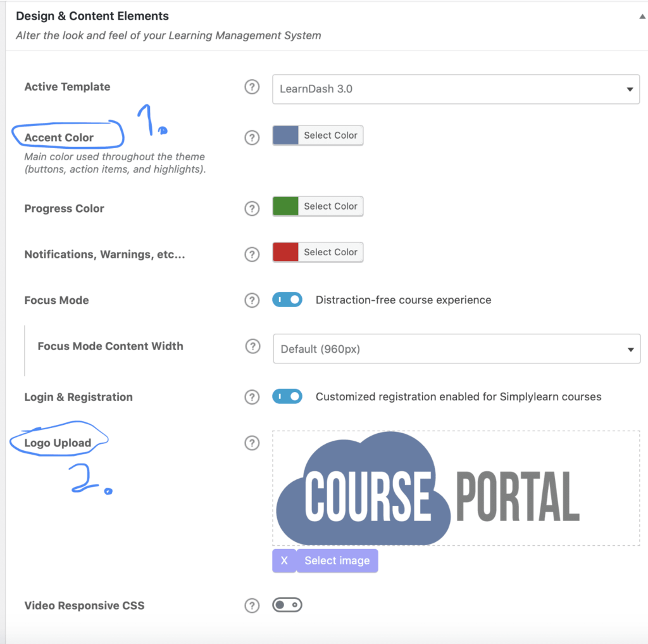The height and width of the screenshot is (644, 648).
Task: Open help for Focus Mode Content Width
Action: (252, 346)
